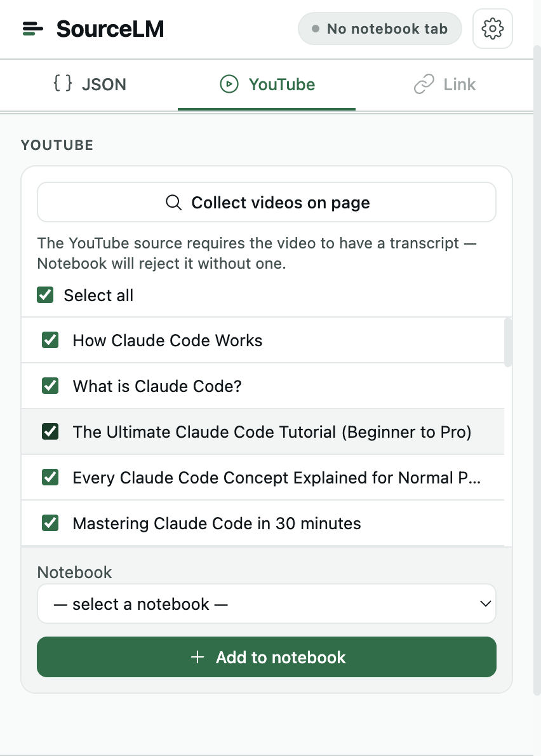Uncheck The Ultimate Claude Code Tutorial checkbox
541x756 pixels.
click(50, 431)
